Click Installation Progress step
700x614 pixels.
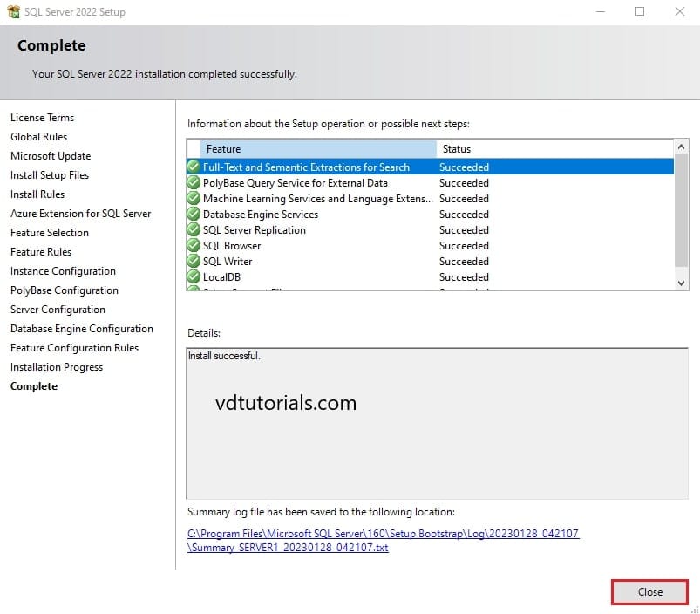(57, 367)
